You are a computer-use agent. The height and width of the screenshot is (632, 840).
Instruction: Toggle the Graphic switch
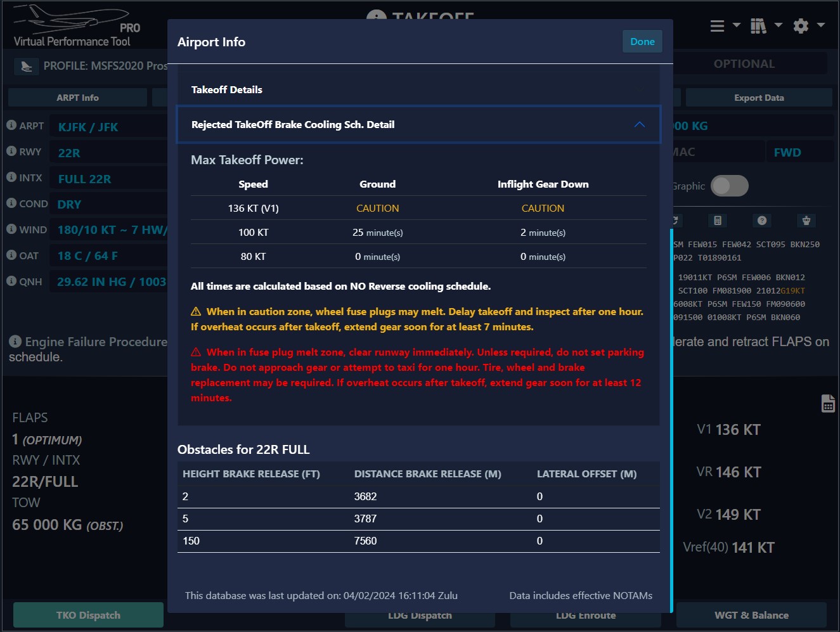729,186
